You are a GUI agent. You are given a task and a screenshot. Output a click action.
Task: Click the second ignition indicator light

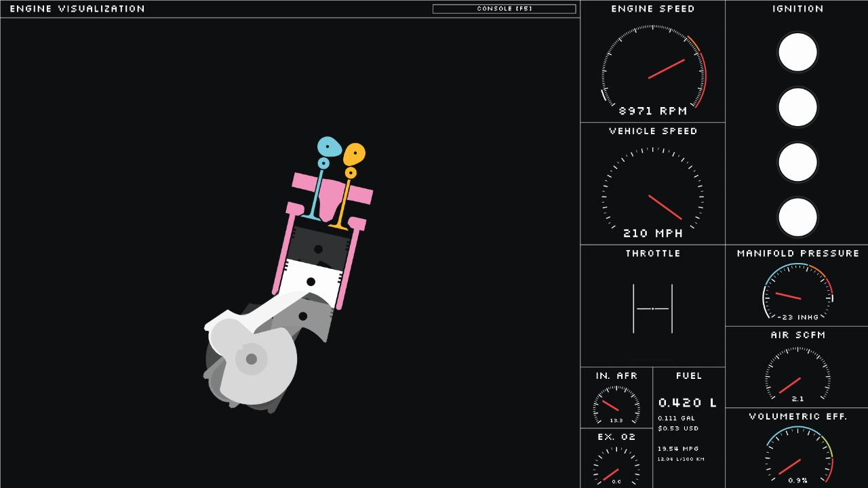[x=797, y=108]
